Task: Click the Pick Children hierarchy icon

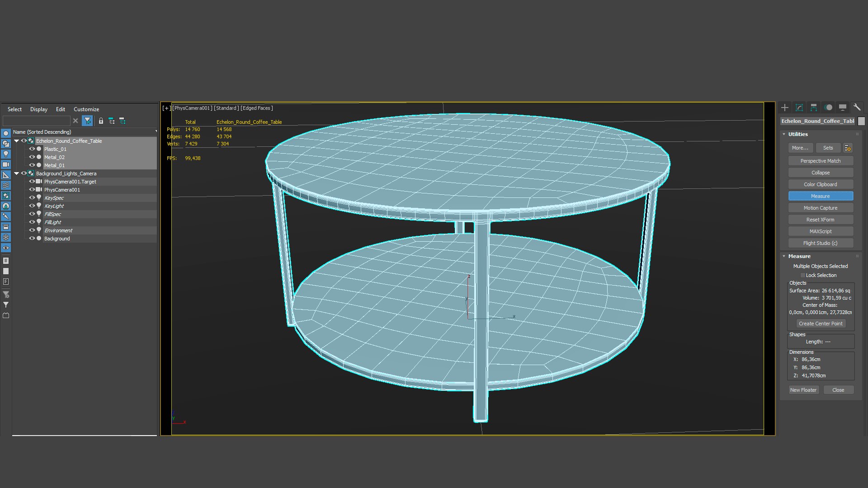Action: 123,121
